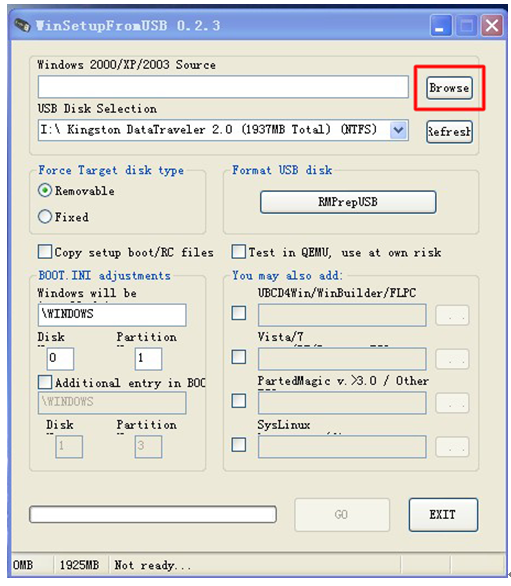Viewport: 511px width, 586px height.
Task: Click the 'Force Target disk type' group label
Action: (111, 170)
